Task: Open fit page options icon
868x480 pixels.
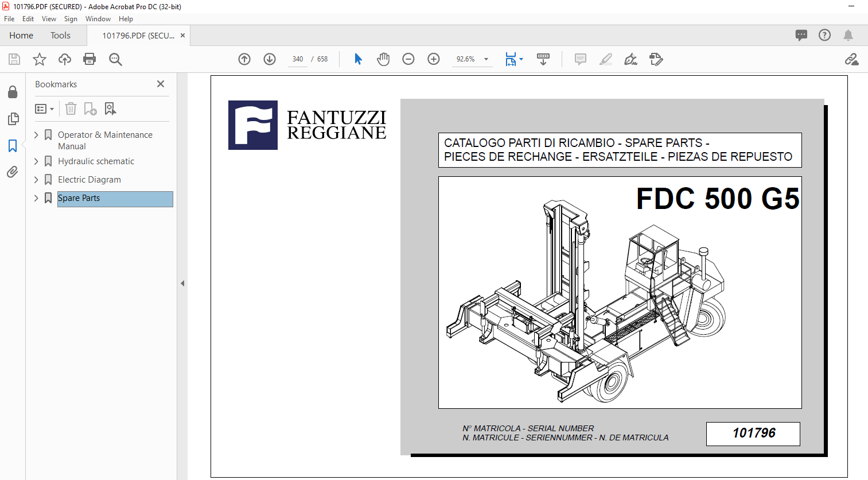Action: pyautogui.click(x=513, y=59)
